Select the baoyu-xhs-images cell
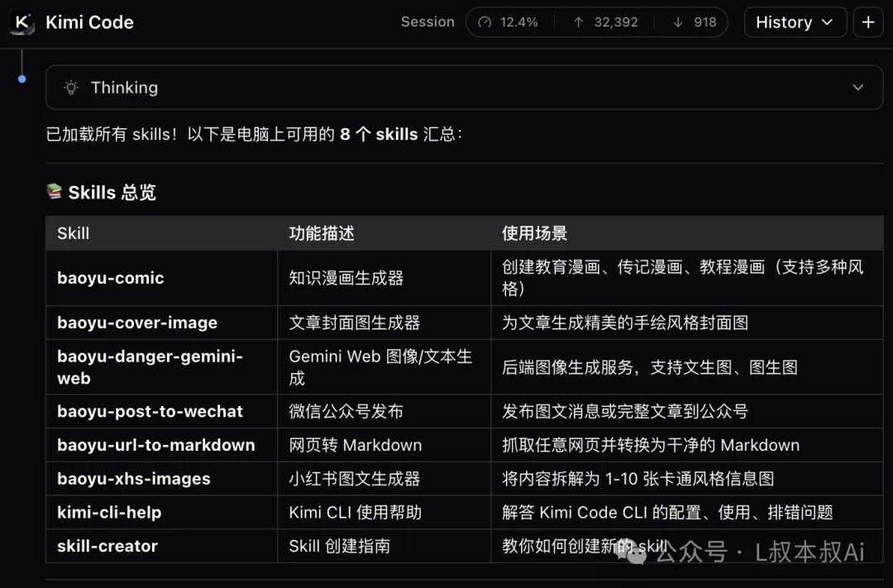The image size is (893, 588). coord(162,479)
